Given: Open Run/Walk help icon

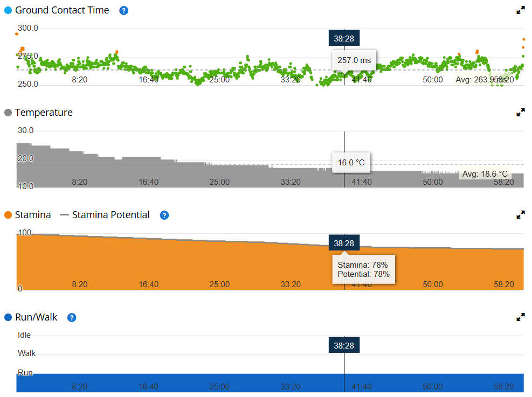Looking at the screenshot, I should pyautogui.click(x=72, y=318).
